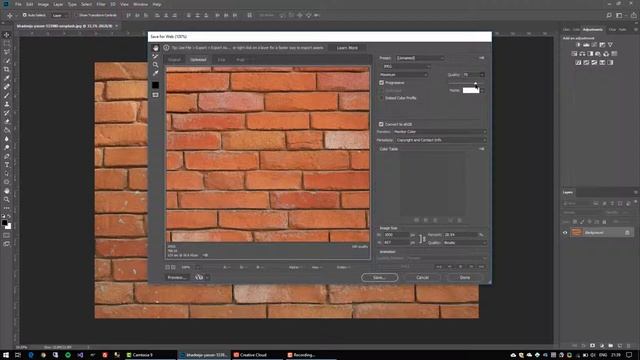Open the Filter menu
Viewport: 640px width, 360px height.
pyautogui.click(x=101, y=4)
